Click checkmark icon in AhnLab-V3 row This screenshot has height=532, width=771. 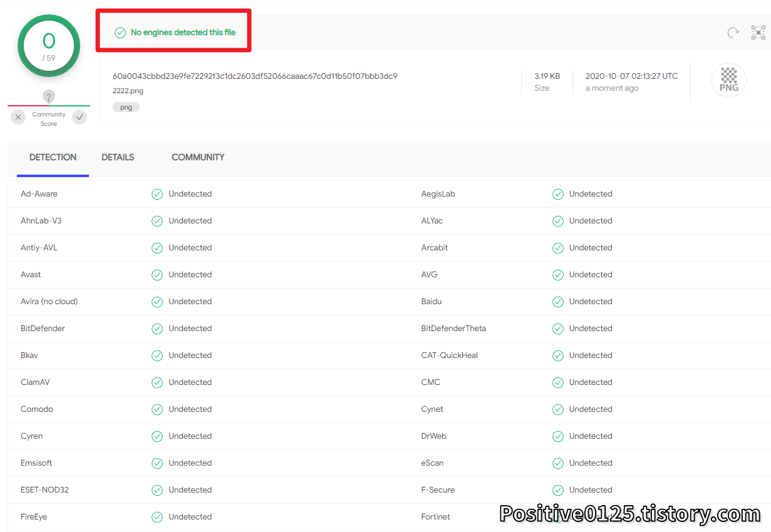157,221
